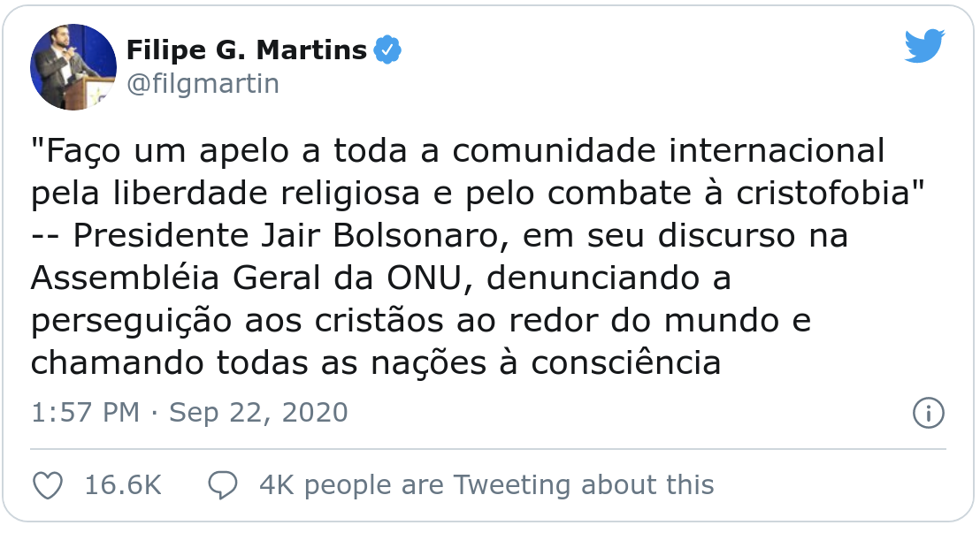Open the Twitter bird logo
This screenshot has width=980, height=533.
click(924, 46)
